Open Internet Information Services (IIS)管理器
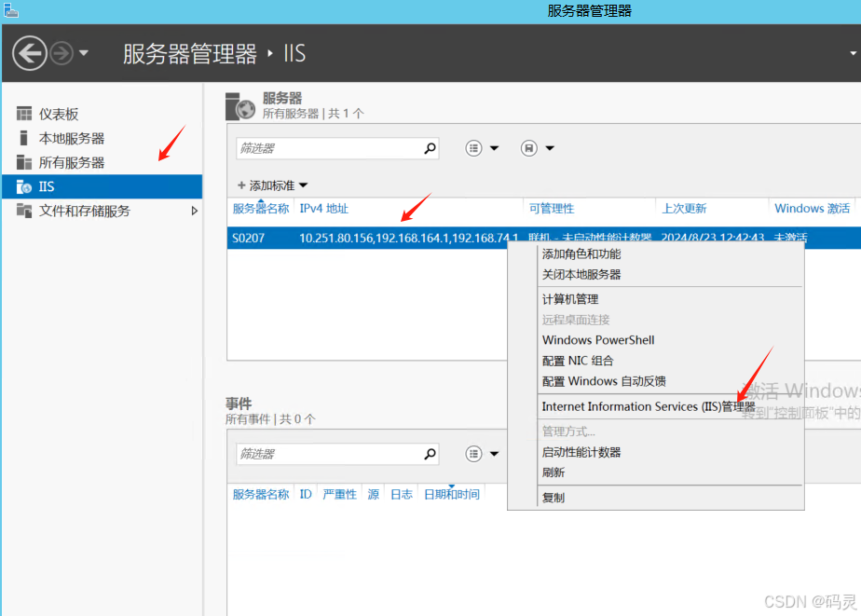Viewport: 861px width, 616px height. coord(649,406)
